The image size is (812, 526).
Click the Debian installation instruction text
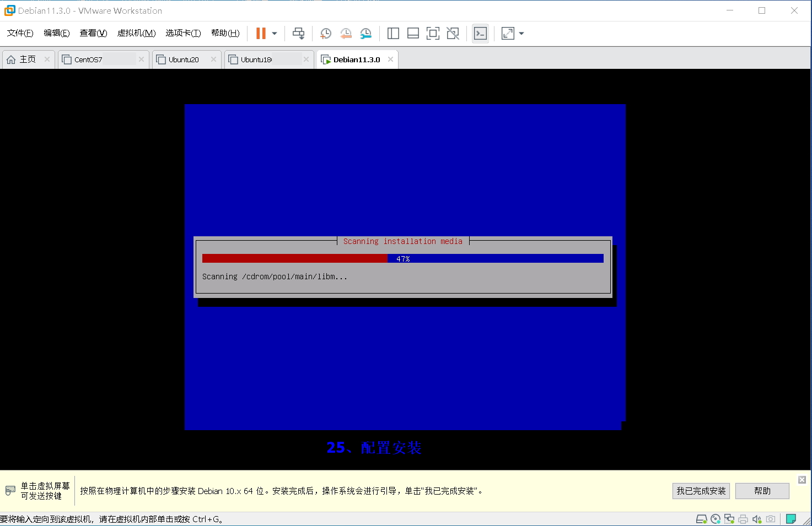(282, 491)
